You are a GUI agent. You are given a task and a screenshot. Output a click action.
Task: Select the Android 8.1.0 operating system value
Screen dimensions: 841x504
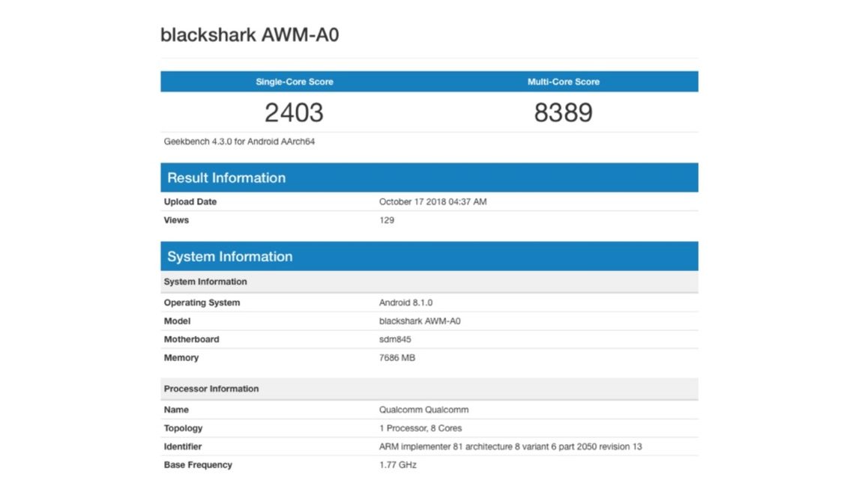click(x=406, y=303)
